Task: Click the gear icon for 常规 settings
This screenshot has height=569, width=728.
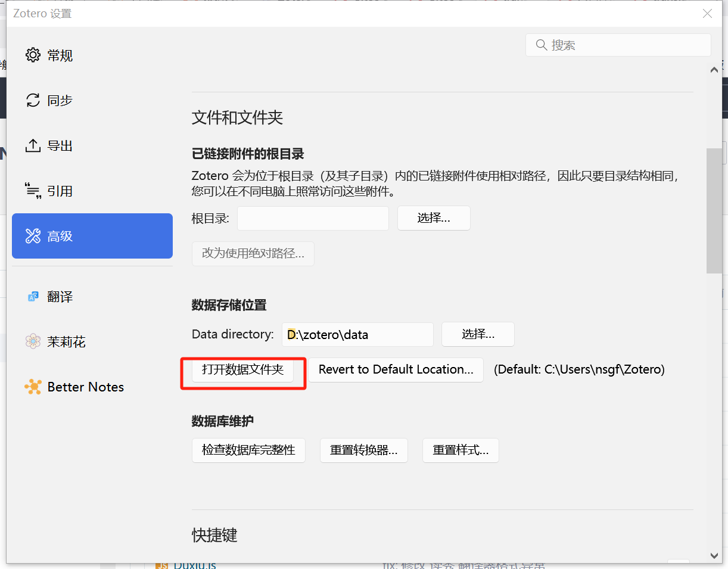Action: [33, 55]
